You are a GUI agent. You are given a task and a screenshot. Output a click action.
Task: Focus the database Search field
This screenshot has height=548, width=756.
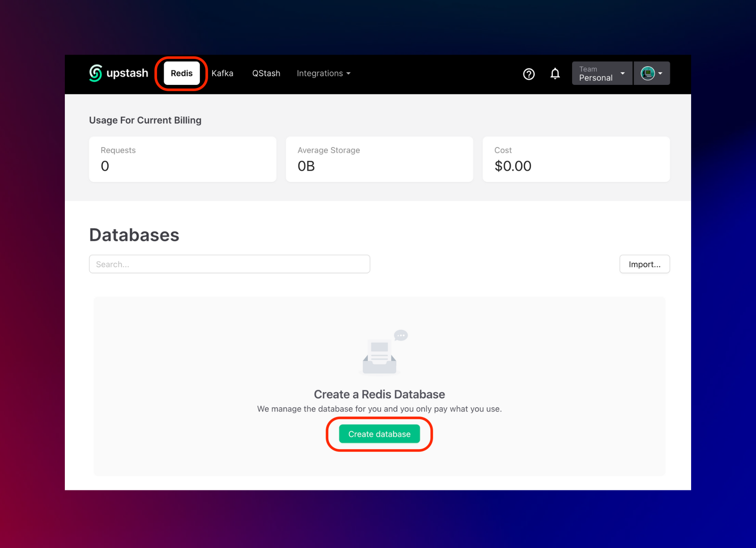tap(229, 264)
